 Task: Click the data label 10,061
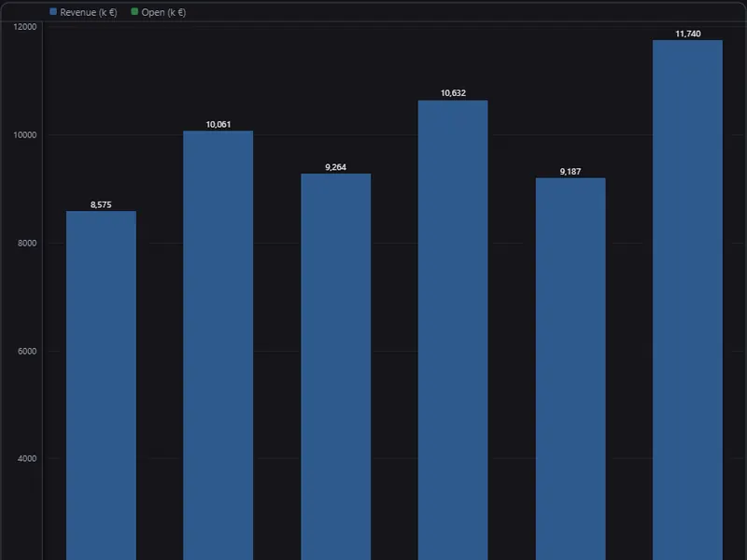tap(218, 125)
